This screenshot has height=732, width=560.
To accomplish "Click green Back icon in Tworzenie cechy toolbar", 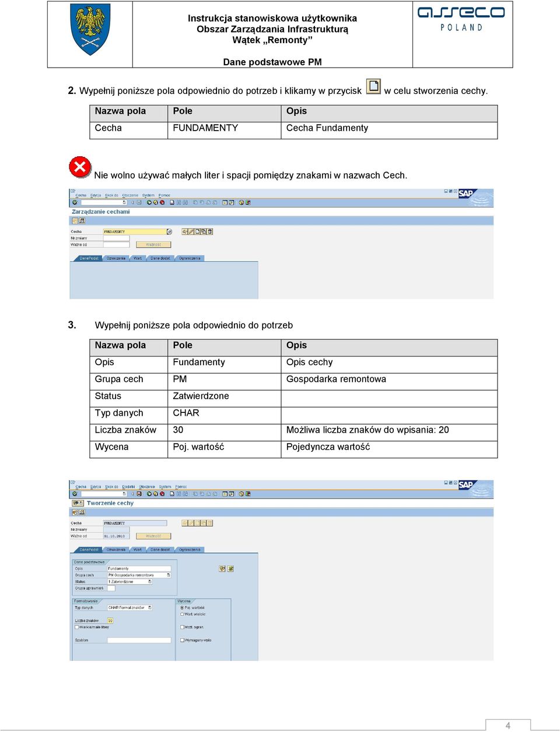I will (149, 494).
